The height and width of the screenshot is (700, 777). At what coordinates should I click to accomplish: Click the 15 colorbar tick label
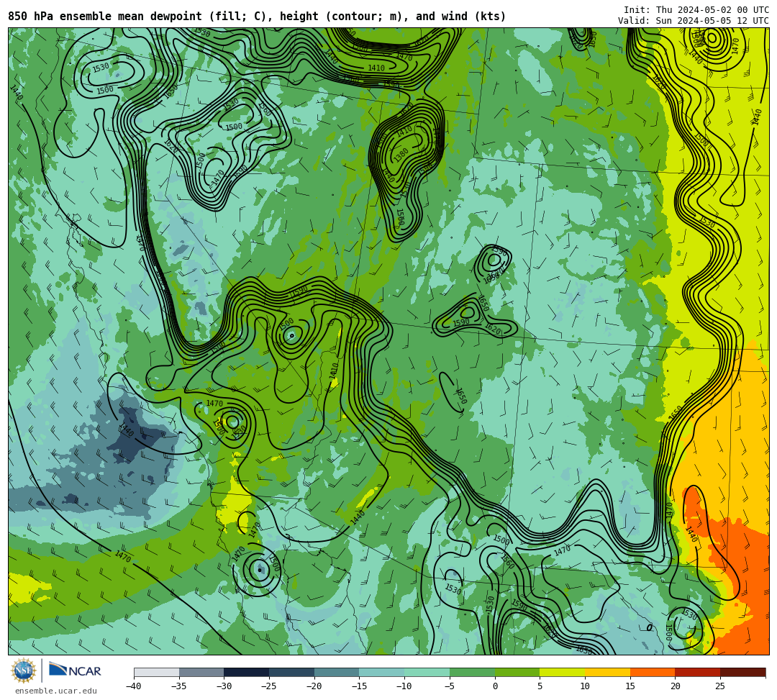[x=630, y=686]
